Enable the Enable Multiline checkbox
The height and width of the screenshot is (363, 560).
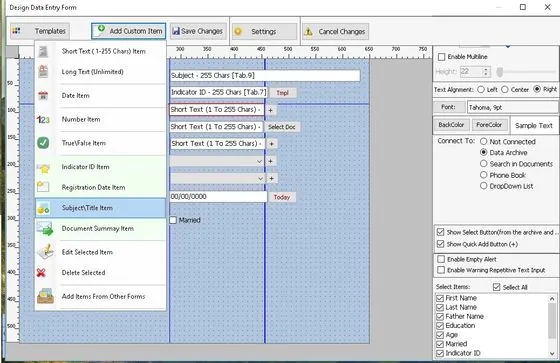point(442,57)
